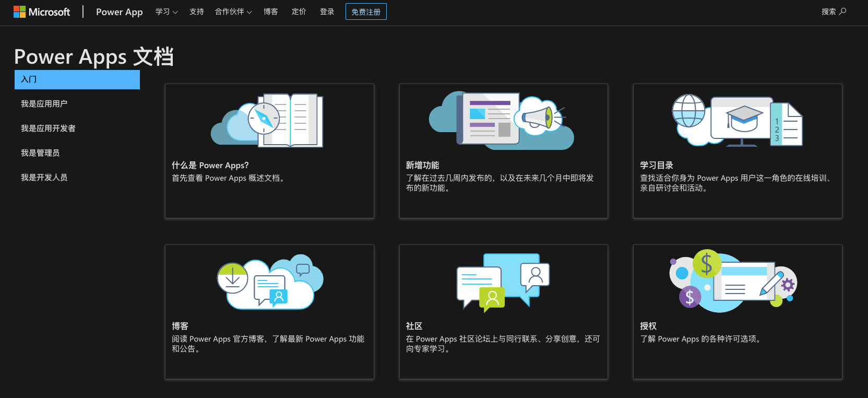Open the 支持 menu item

tap(197, 11)
